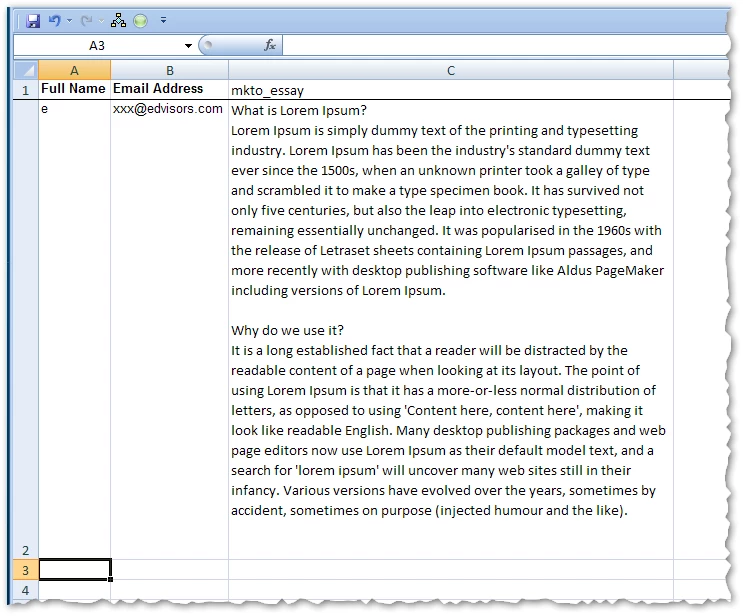Click the fill handle of cell A3

[110, 580]
